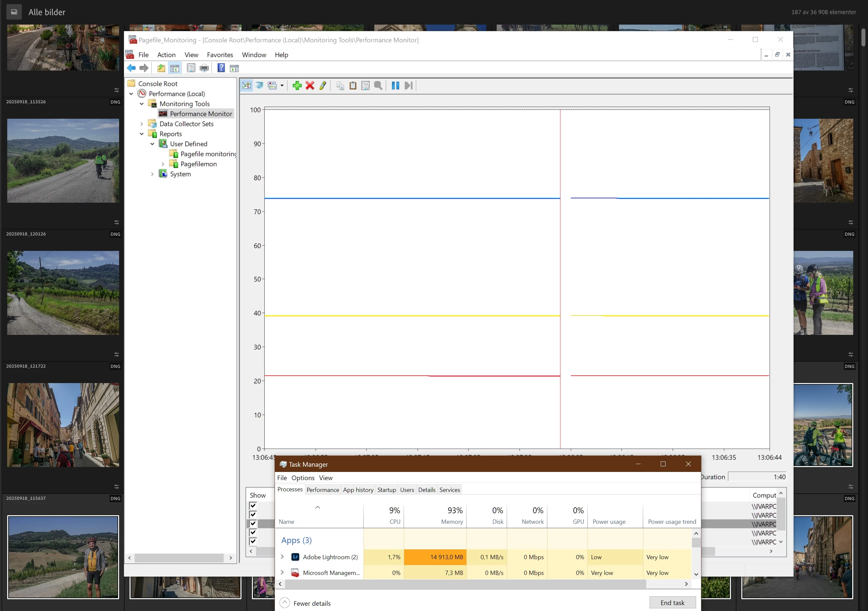Expand the Adobe Lightroom process row
Screen dimensions: 868x611
click(x=282, y=557)
